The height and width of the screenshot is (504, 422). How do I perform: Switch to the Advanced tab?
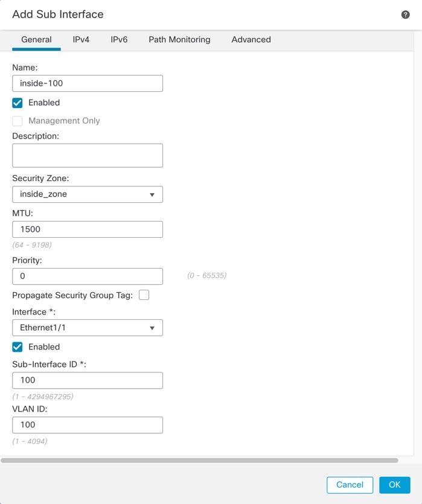(x=251, y=39)
